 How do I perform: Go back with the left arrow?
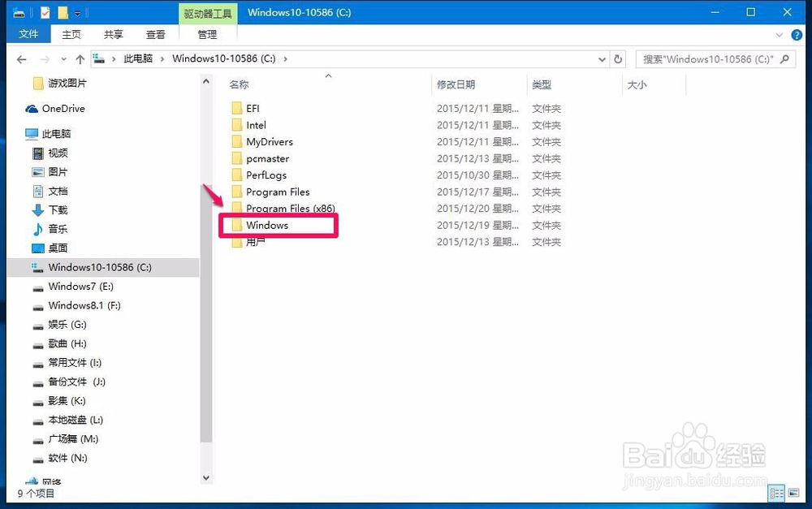tap(21, 59)
